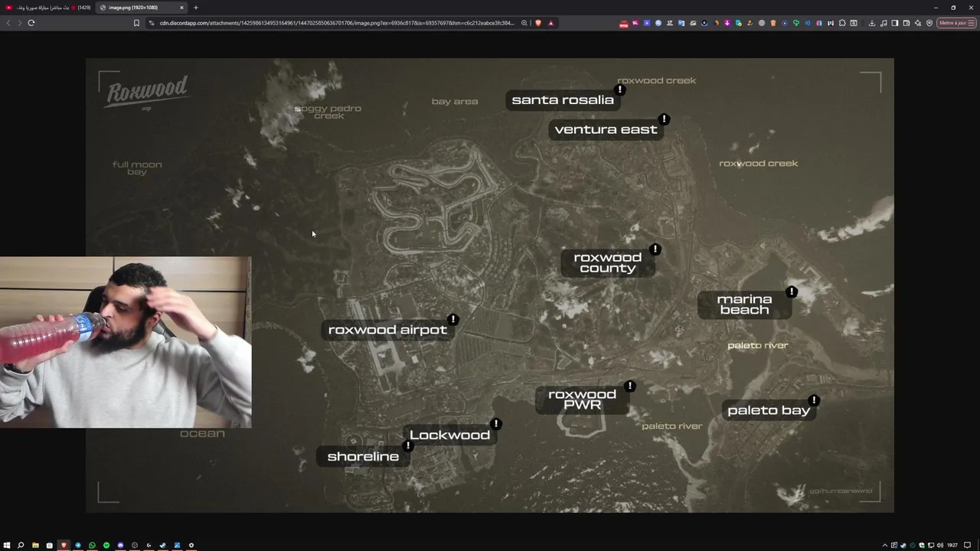Click the exclamation marker on Lockwood
This screenshot has height=551, width=980.
496,424
